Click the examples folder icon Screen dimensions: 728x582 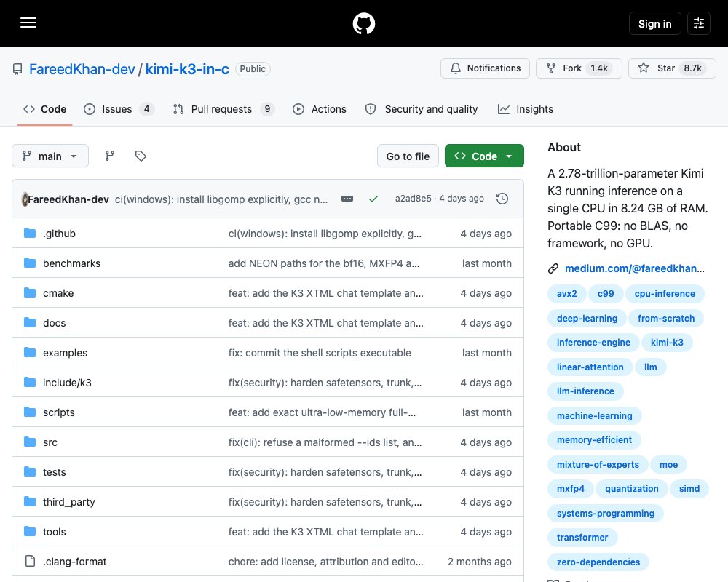[30, 353]
